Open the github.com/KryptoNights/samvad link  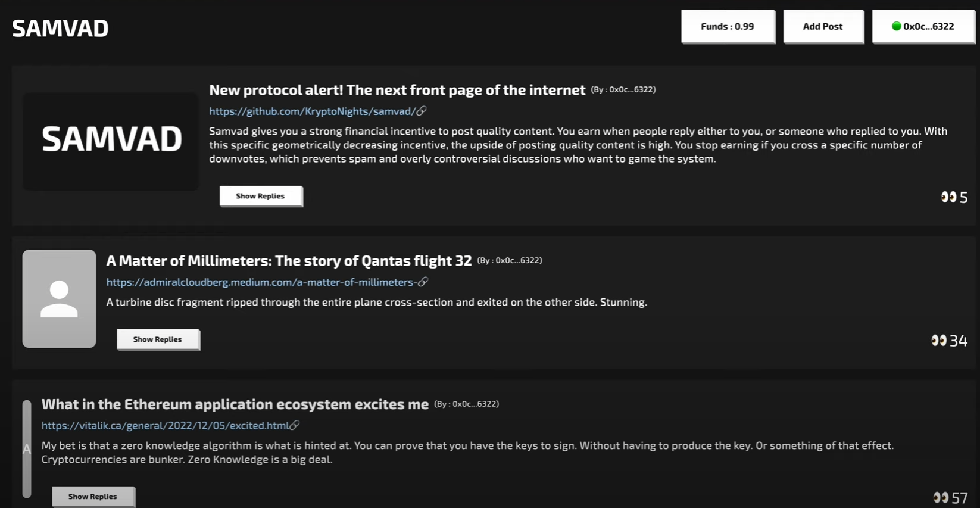pos(312,111)
